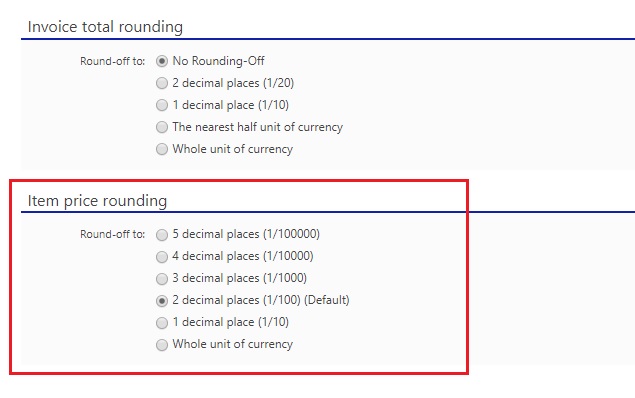Screen dimensions: 635x398
Task: Click Round-off to label under Item price rounding
Action: (x=112, y=234)
